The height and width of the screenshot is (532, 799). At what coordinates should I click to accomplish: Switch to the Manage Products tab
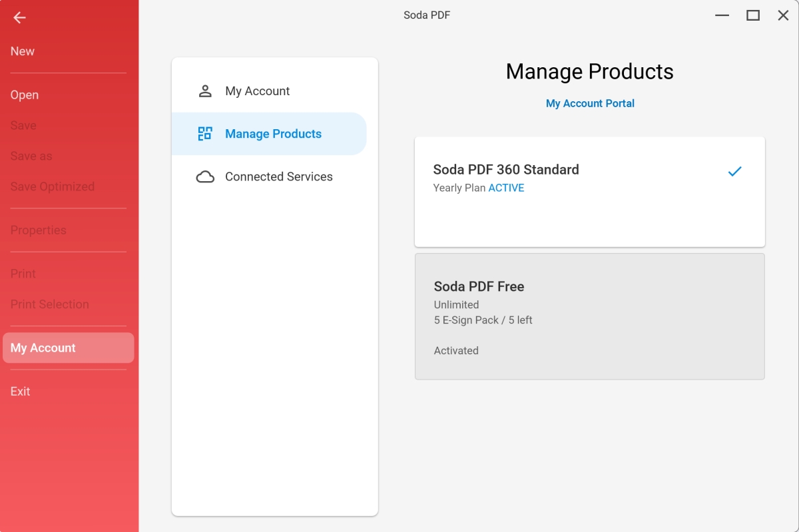tap(273, 134)
